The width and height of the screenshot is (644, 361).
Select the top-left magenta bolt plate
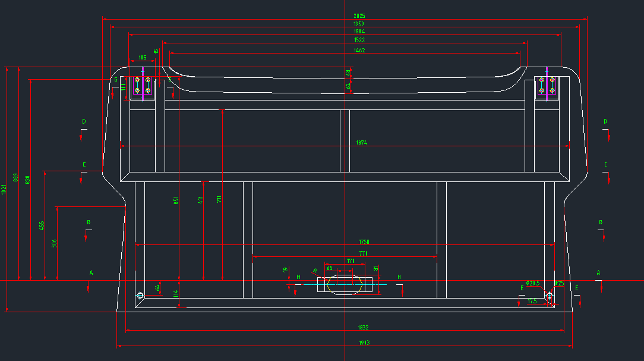pyautogui.click(x=143, y=86)
